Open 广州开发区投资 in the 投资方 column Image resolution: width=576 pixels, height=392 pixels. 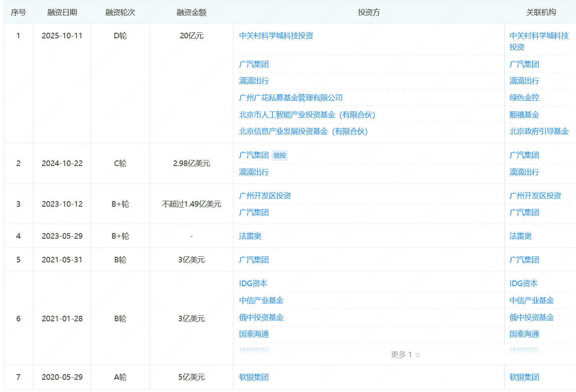[x=265, y=196]
